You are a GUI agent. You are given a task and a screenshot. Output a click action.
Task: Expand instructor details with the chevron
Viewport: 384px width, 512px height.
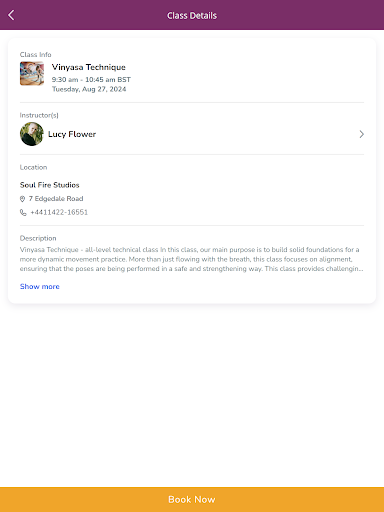tap(361, 134)
